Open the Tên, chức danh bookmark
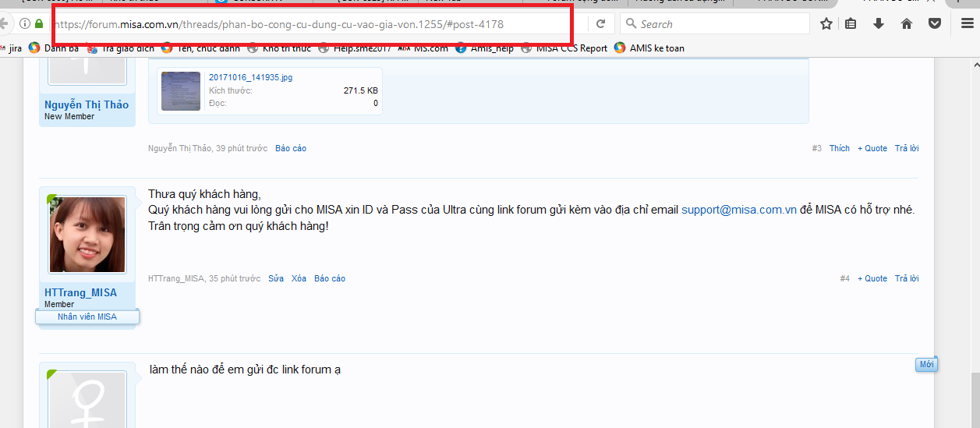The width and height of the screenshot is (980, 428). click(x=200, y=48)
